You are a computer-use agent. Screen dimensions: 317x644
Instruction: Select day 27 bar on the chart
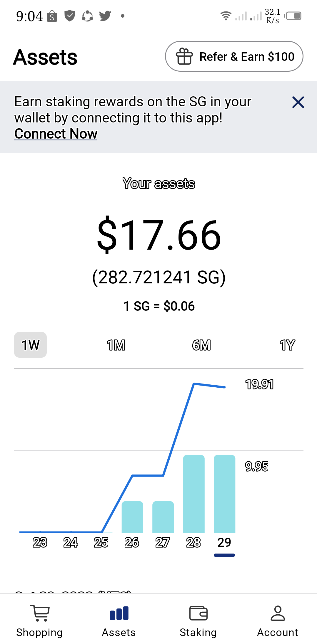[163, 517]
